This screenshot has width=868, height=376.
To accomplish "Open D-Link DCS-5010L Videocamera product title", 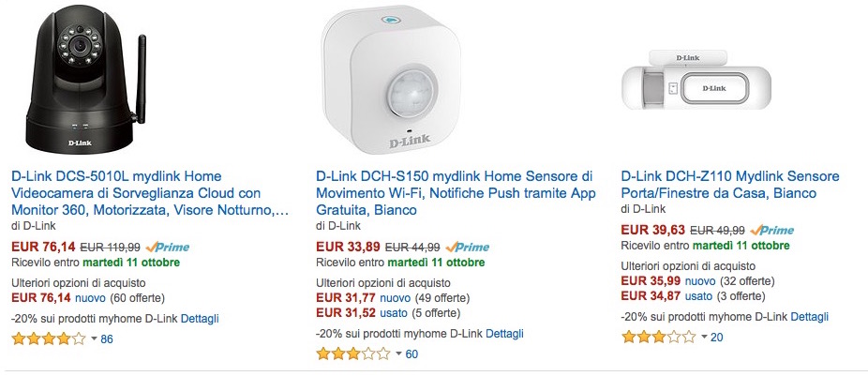I will [x=150, y=193].
